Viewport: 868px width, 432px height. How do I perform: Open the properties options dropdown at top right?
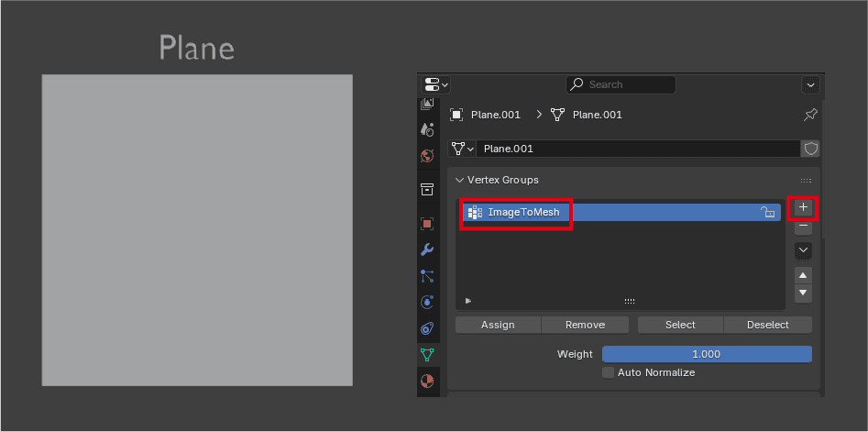point(810,84)
